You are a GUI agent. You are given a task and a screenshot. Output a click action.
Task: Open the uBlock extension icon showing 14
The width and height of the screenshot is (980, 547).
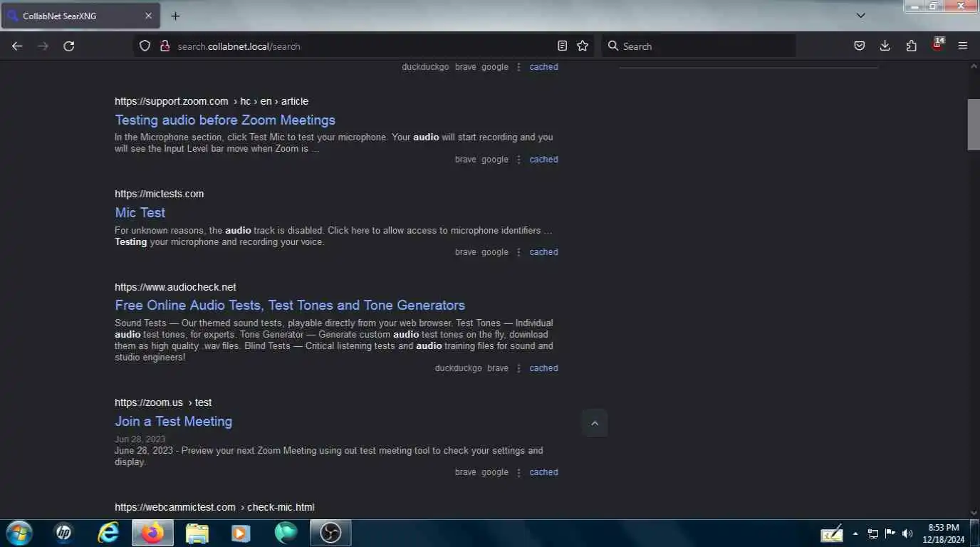937,45
